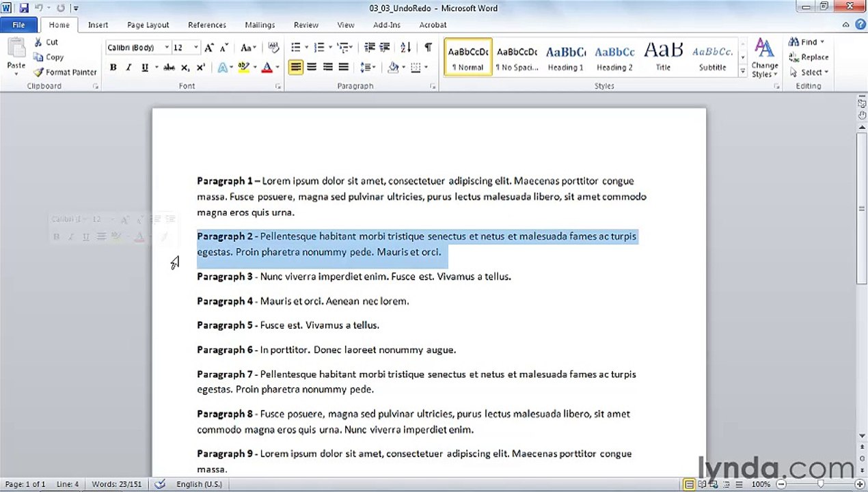
Task: Apply the Title style
Action: point(663,57)
